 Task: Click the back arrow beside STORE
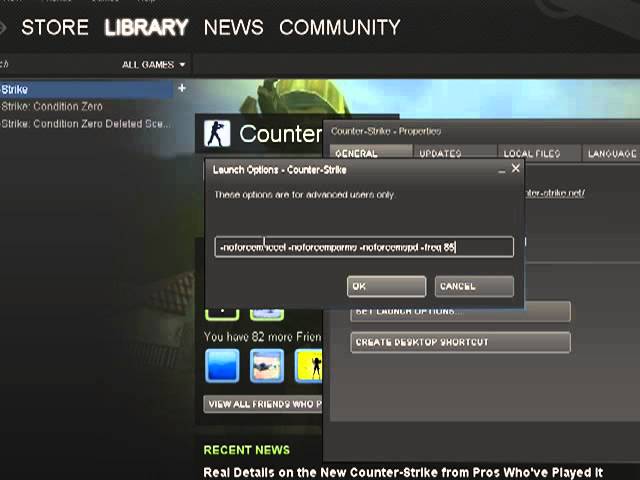point(3,28)
